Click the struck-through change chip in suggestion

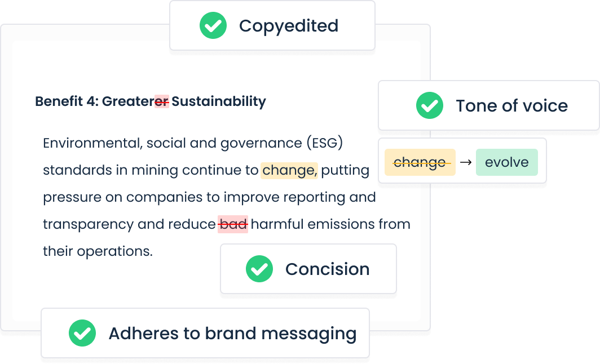tap(420, 162)
